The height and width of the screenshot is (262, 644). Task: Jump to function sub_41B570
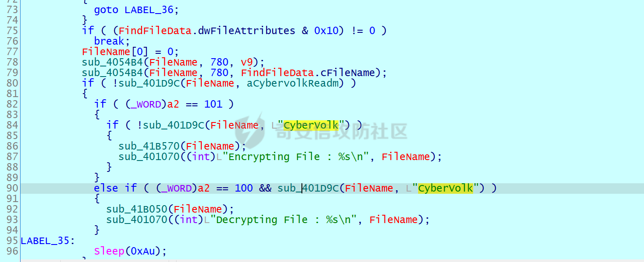[145, 146]
